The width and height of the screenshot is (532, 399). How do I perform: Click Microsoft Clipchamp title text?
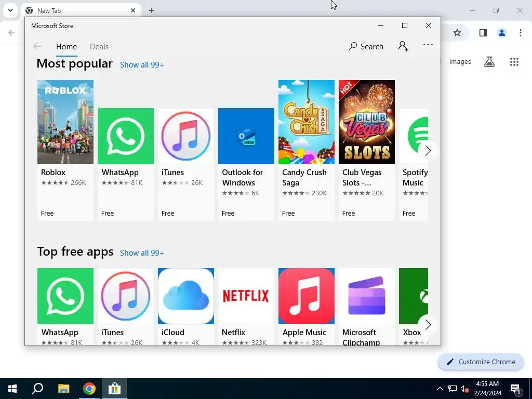click(x=361, y=337)
